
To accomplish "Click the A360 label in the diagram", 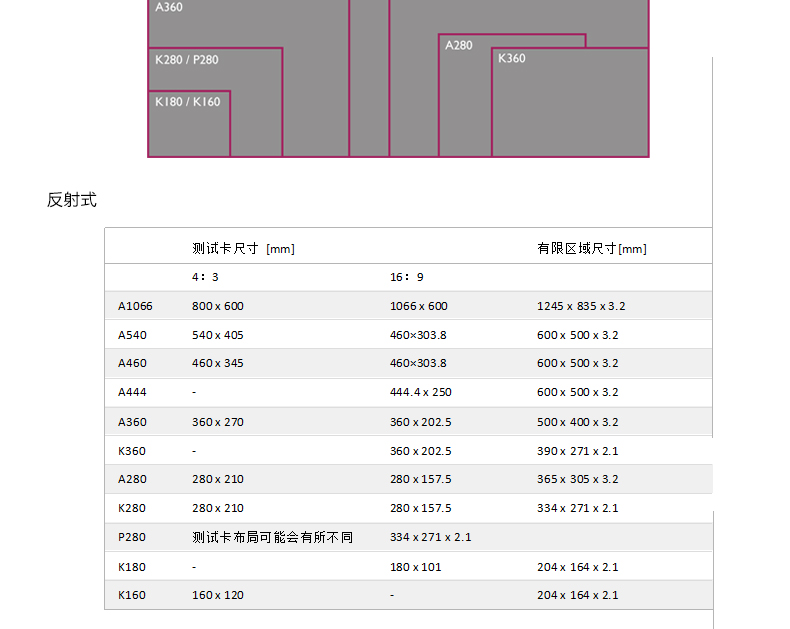I will 169,7.
